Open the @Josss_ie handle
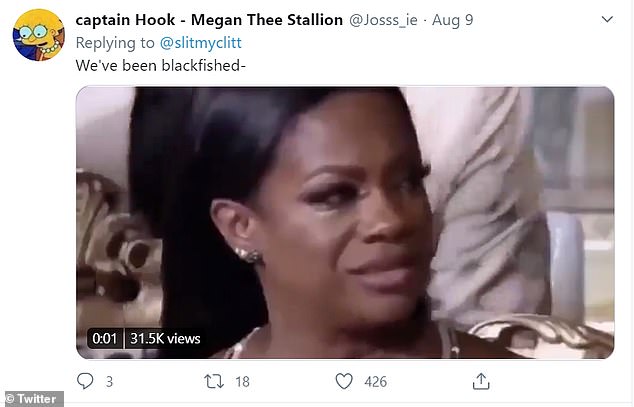Viewport: 634px width, 407px height. coord(383,20)
